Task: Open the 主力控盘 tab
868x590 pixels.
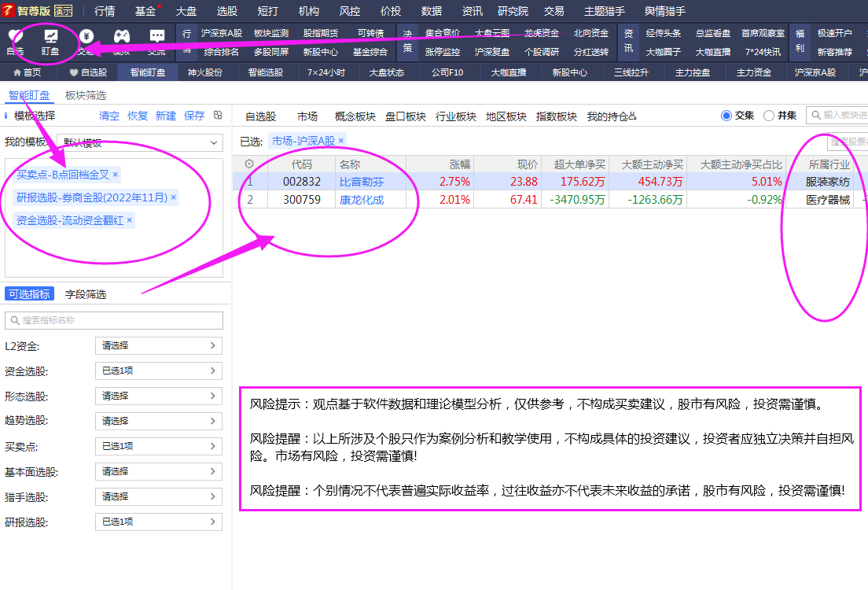Action: click(693, 72)
